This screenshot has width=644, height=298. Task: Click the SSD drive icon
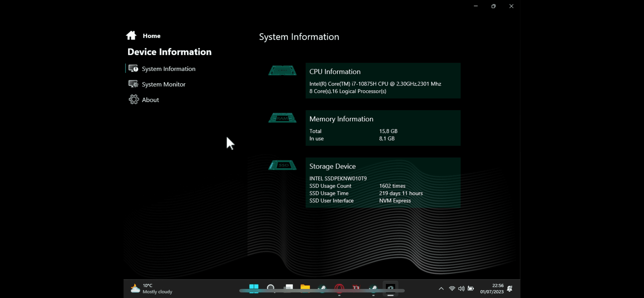coord(282,165)
